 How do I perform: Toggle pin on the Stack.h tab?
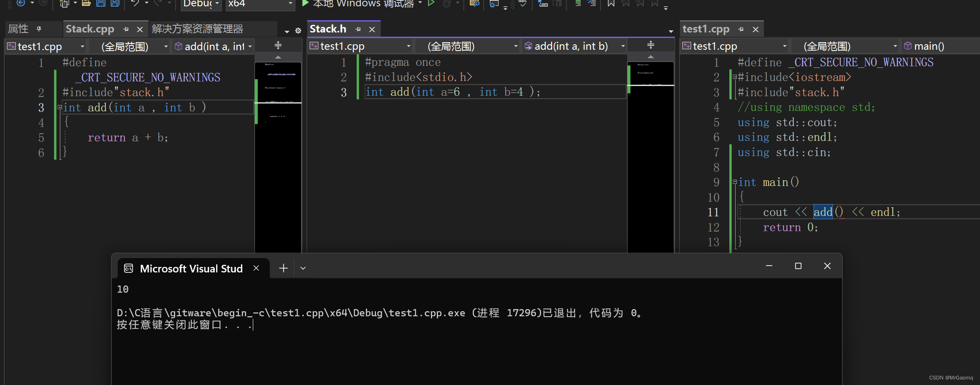tap(358, 29)
